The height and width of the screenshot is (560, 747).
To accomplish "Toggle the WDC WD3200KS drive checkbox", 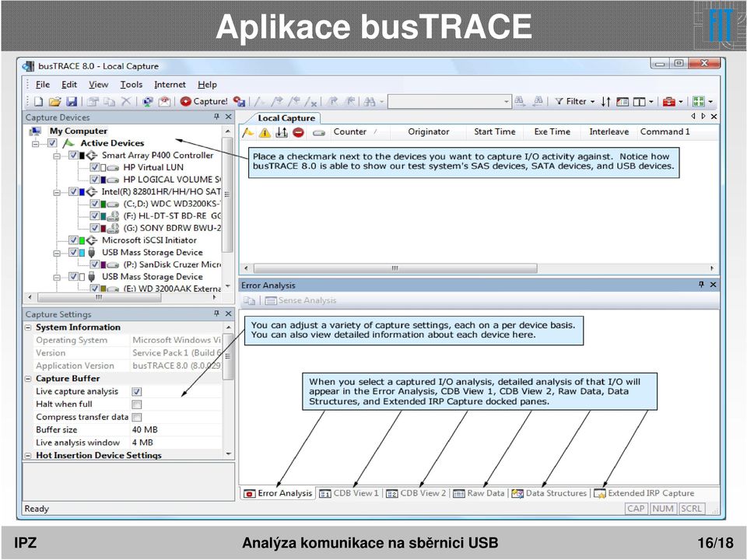I will click(x=94, y=204).
